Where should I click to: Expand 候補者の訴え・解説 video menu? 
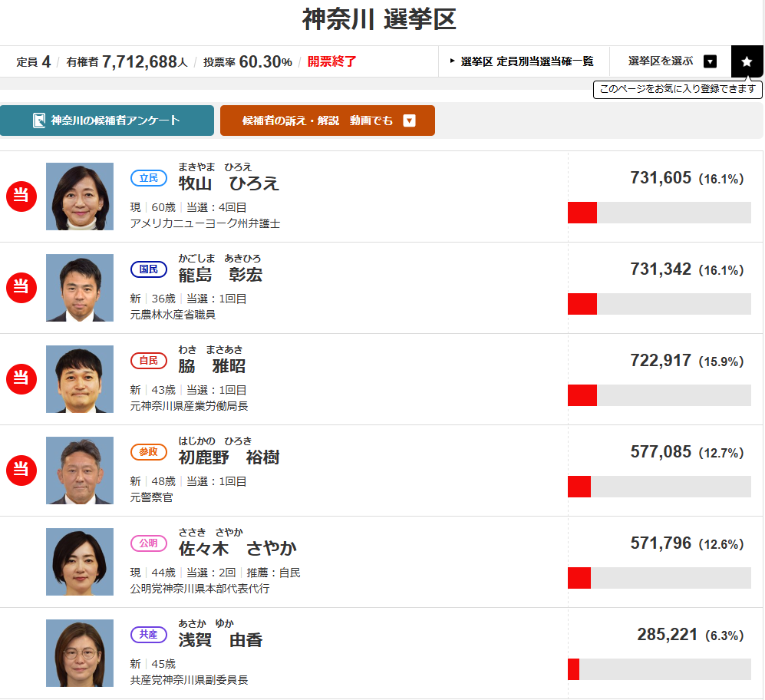click(x=409, y=121)
